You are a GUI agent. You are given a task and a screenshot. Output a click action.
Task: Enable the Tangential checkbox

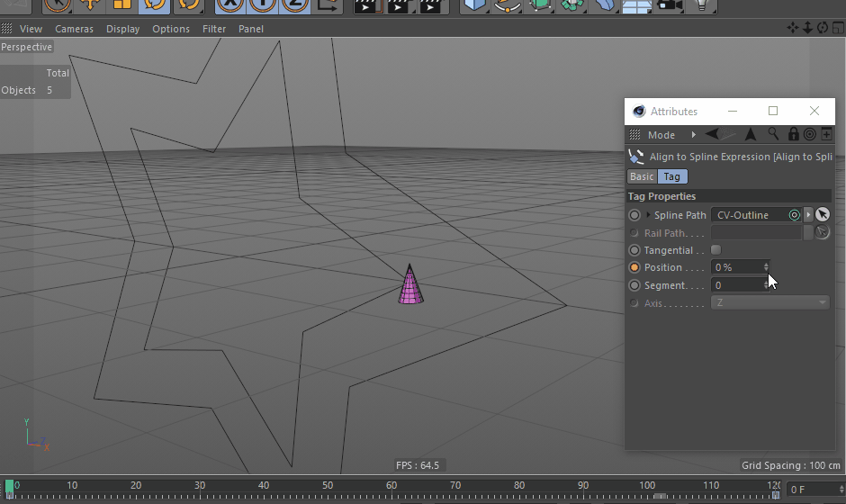coord(716,250)
